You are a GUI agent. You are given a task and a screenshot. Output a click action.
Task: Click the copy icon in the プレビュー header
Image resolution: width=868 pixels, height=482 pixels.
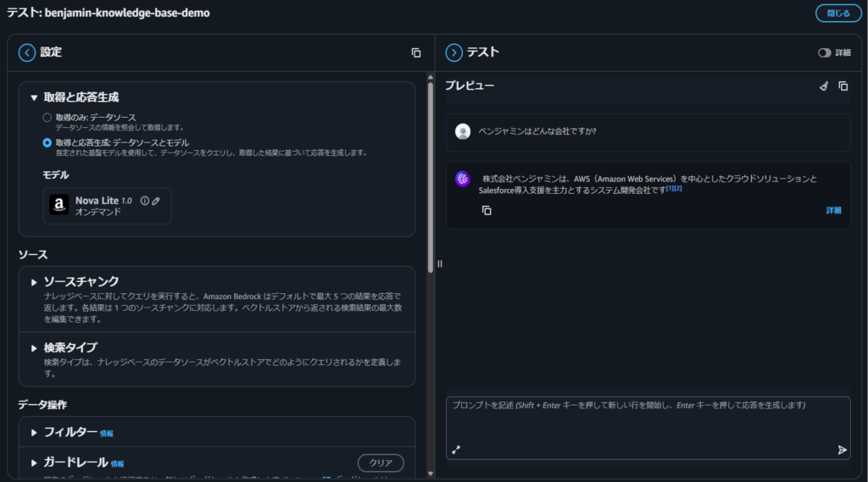point(843,86)
